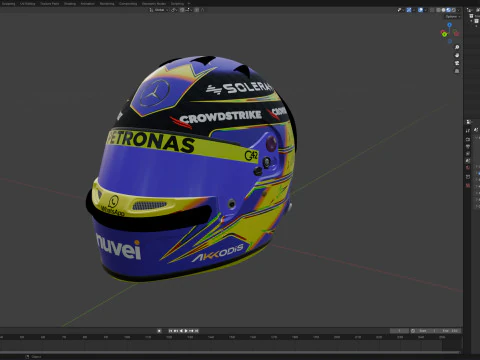Click the negative Z axis on gizmo

(450, 41)
